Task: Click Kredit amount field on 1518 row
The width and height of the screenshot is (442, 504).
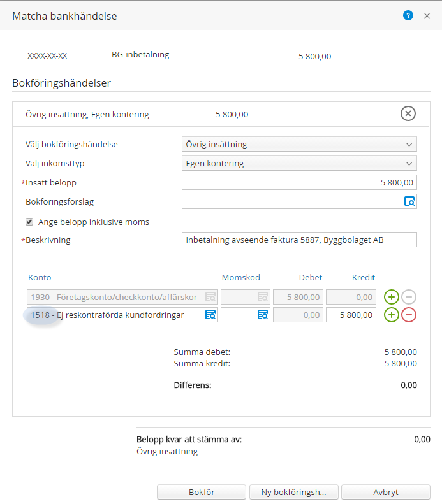Action: [351, 315]
